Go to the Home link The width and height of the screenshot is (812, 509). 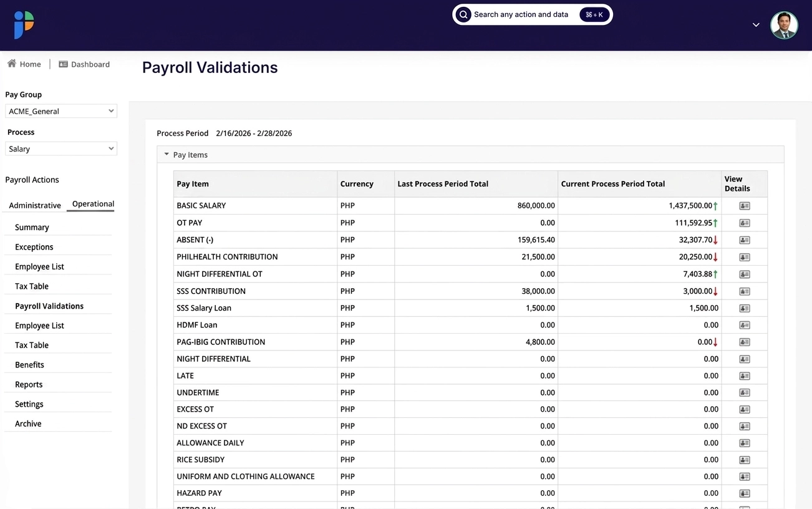tap(24, 64)
